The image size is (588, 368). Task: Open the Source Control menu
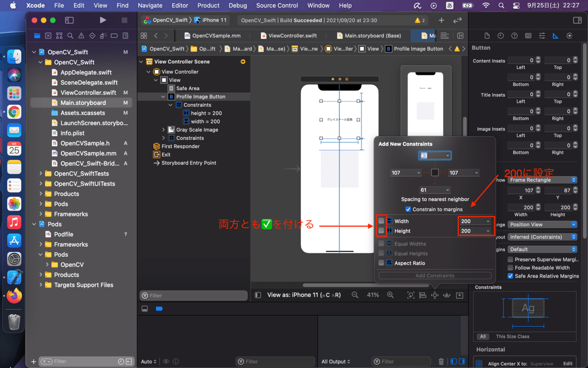coord(277,5)
